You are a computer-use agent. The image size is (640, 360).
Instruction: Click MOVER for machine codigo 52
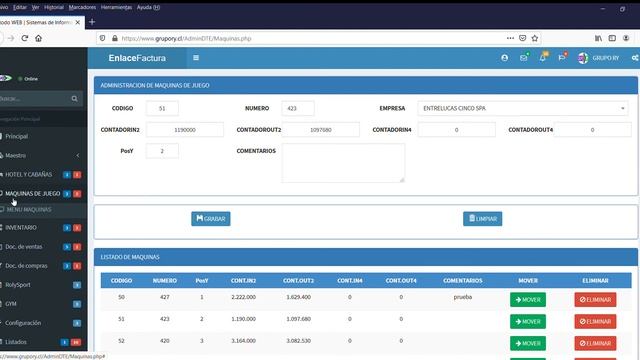point(528,343)
